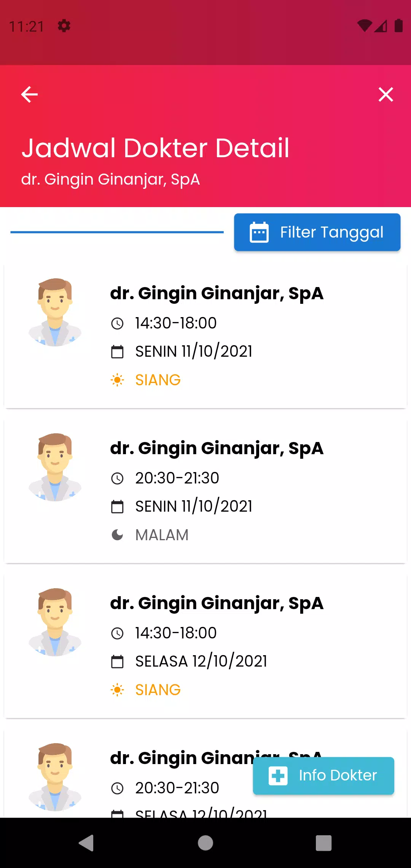Tap calendar icon beside SELASA 12/10/2021
The height and width of the screenshot is (868, 411).
coord(117,661)
